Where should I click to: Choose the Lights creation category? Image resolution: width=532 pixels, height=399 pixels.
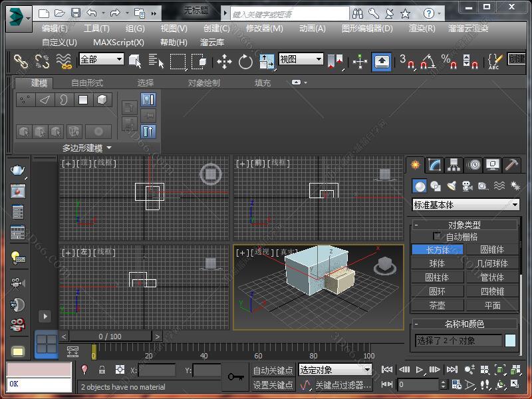pyautogui.click(x=452, y=186)
